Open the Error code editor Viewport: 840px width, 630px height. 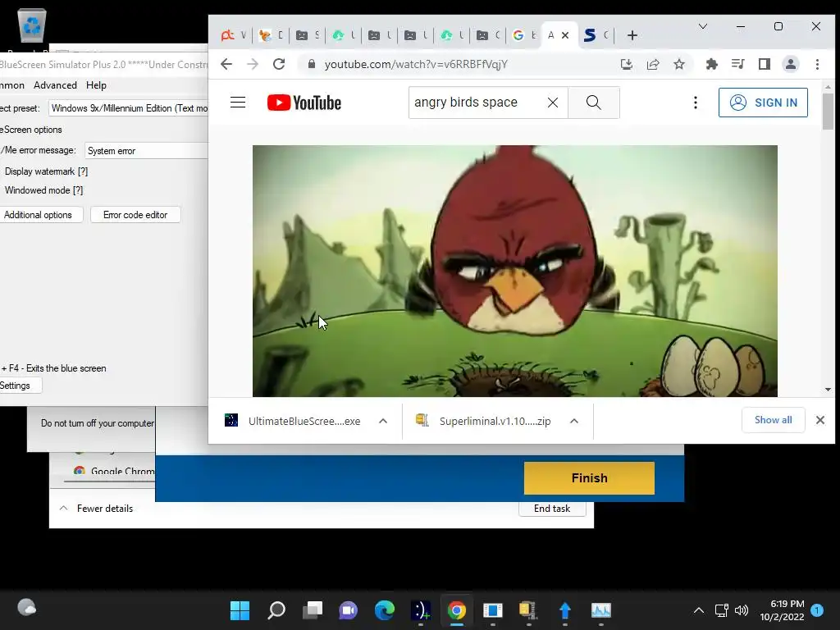point(135,215)
